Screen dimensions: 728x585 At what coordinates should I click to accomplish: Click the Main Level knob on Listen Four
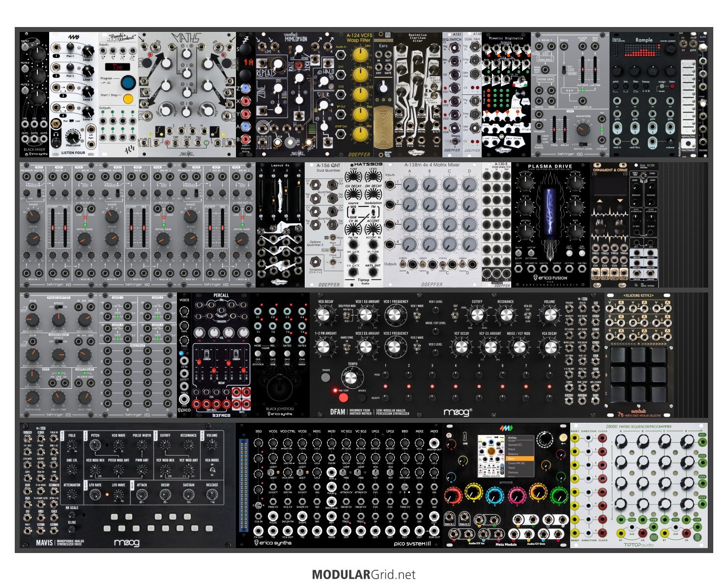[x=73, y=136]
